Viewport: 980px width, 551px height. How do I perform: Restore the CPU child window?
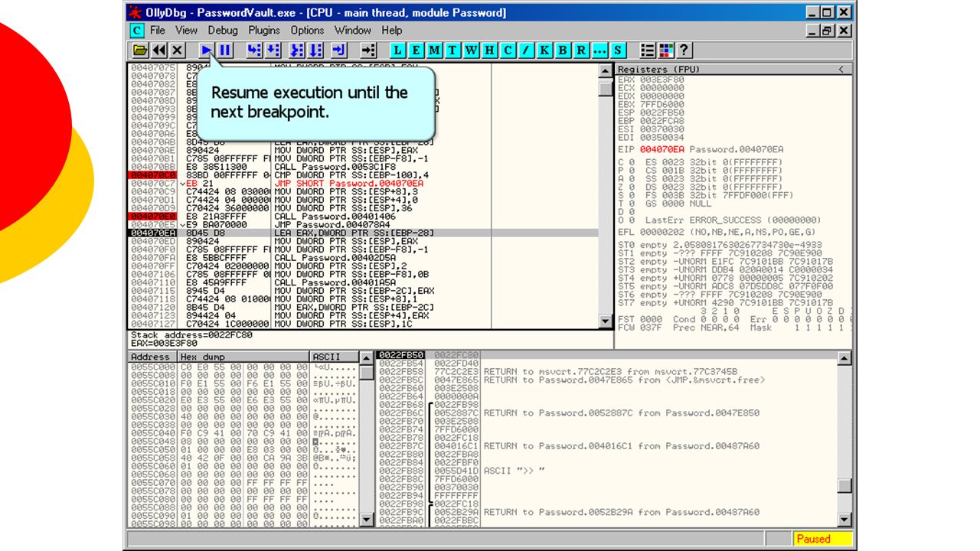pyautogui.click(x=828, y=31)
